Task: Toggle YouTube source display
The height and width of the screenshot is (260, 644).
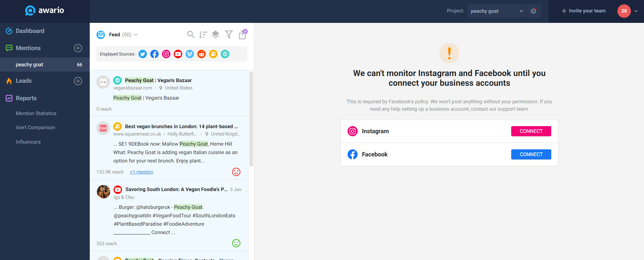Action: (178, 54)
